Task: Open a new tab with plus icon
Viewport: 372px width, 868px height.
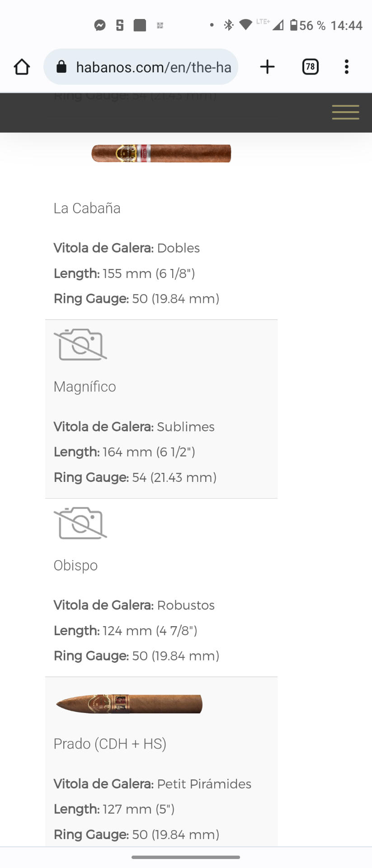Action: [x=268, y=67]
